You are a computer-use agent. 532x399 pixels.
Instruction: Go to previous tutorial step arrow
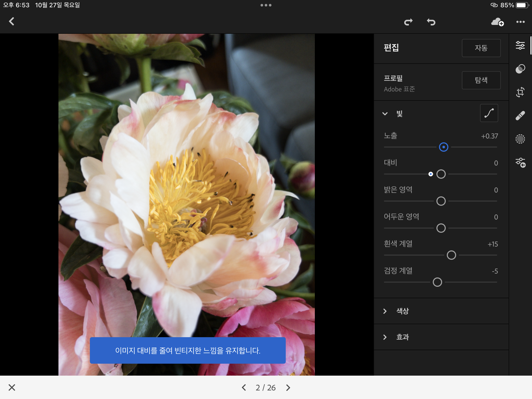244,388
